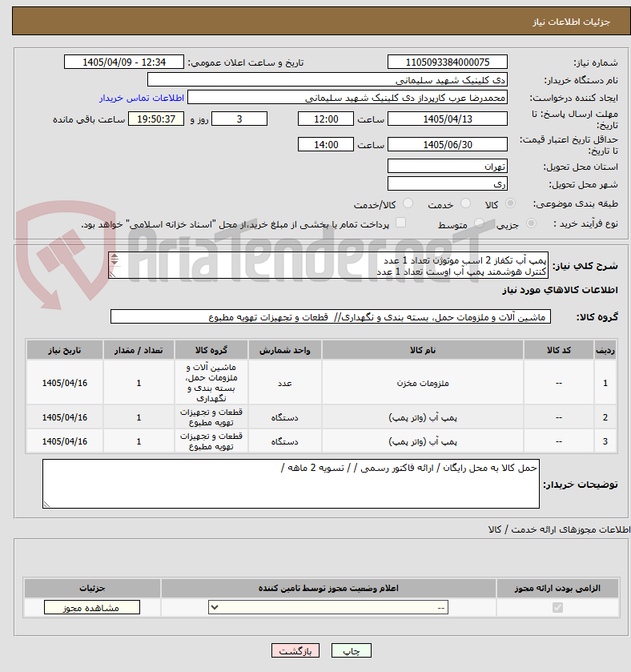The height and width of the screenshot is (672, 631).
Task: Select the خدمت radio button
Action: coord(465,203)
